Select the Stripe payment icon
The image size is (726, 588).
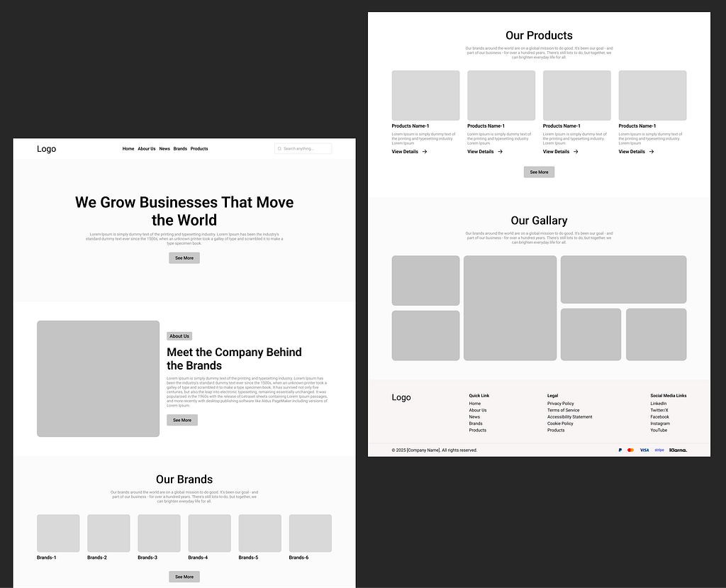[659, 450]
